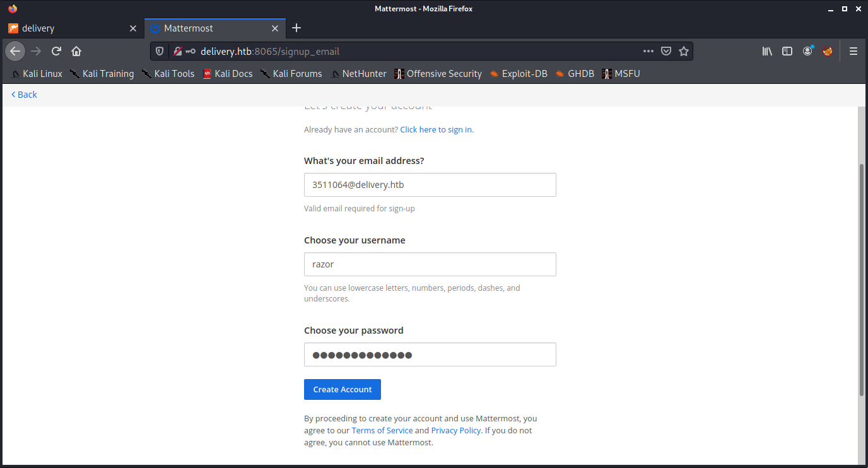Viewport: 868px width, 468px height.
Task: Click the page vertical scrollbar thumb
Action: coord(862,279)
